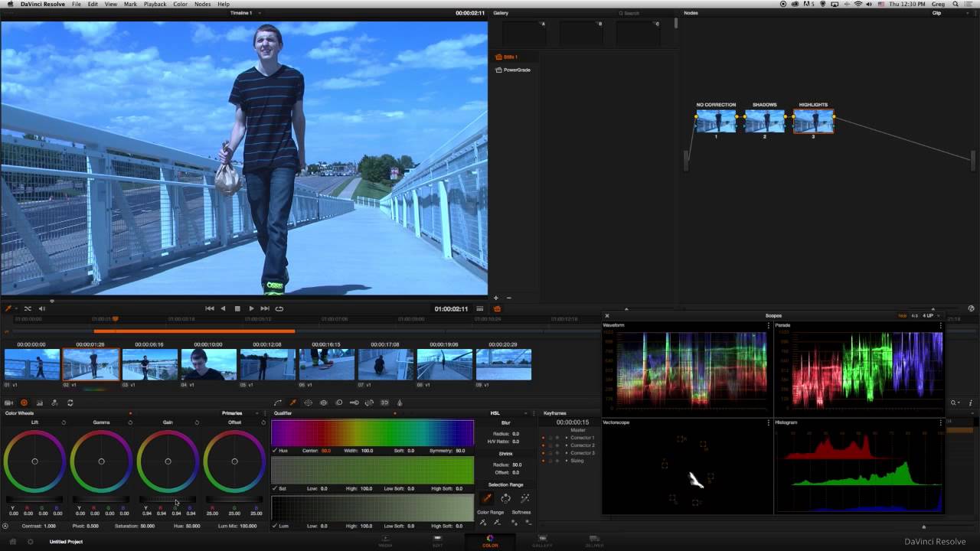Open the Tracker palette icon

pos(323,403)
